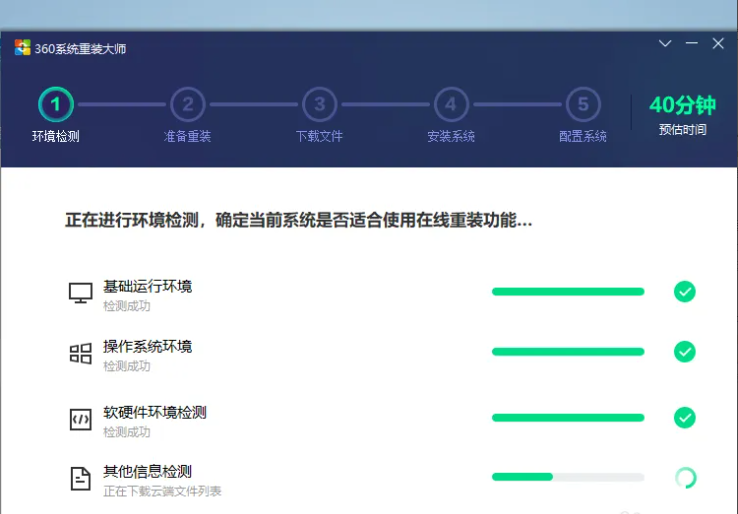Click the 下载文件 step label
This screenshot has width=738, height=514.
click(319, 137)
